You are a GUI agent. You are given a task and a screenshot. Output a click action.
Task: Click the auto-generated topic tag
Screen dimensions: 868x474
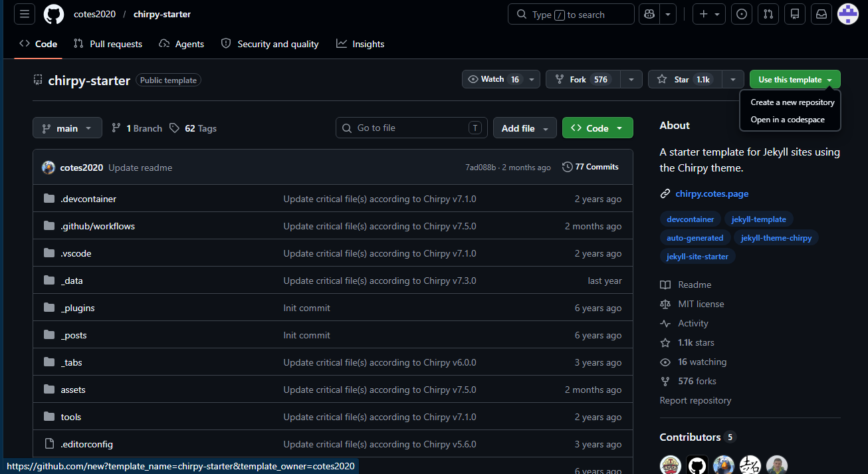[695, 238]
